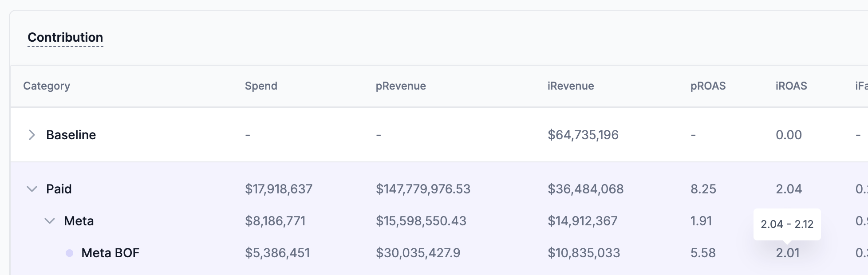Click Baseline iRevenue value $64,735,196
The image size is (868, 275).
[x=583, y=135]
